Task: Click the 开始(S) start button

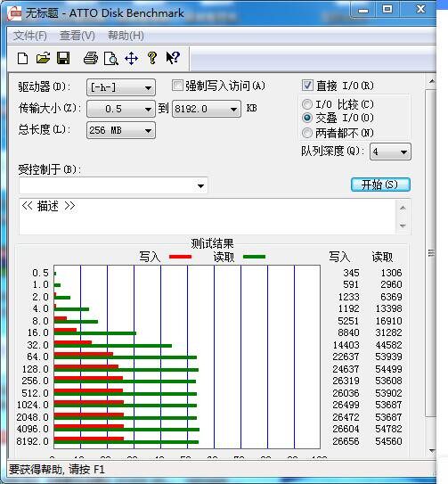Action: (x=380, y=185)
